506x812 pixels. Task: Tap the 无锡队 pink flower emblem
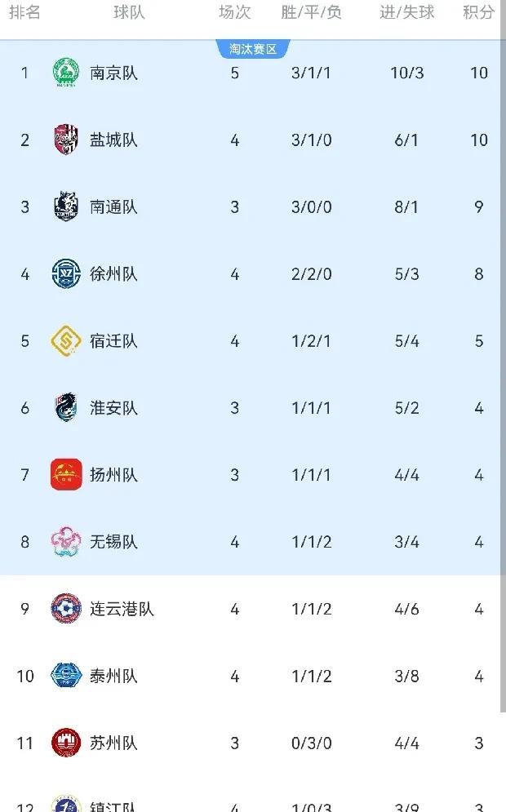66,542
